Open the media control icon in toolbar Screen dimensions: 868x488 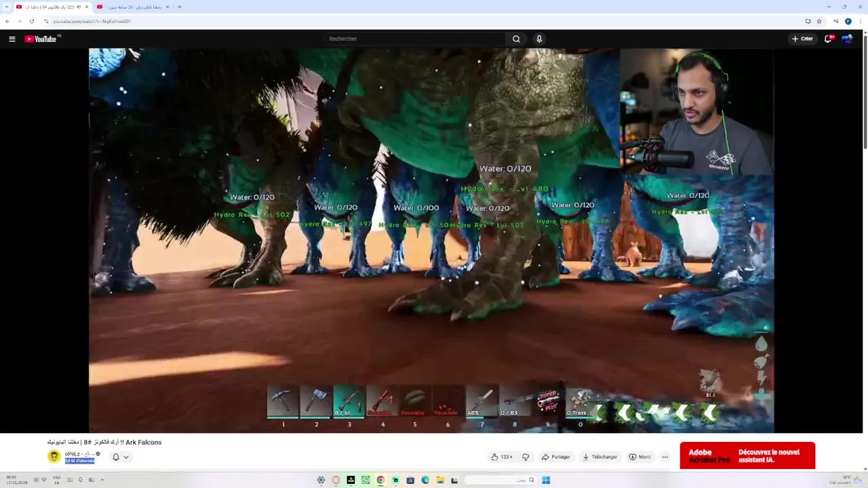click(x=836, y=21)
